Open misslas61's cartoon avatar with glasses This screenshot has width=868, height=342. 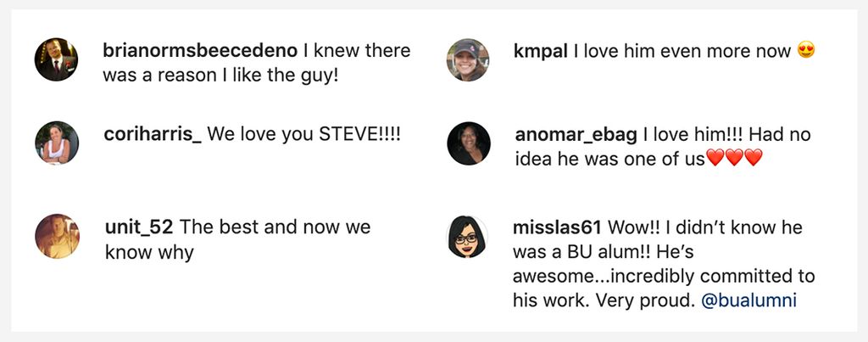(468, 238)
